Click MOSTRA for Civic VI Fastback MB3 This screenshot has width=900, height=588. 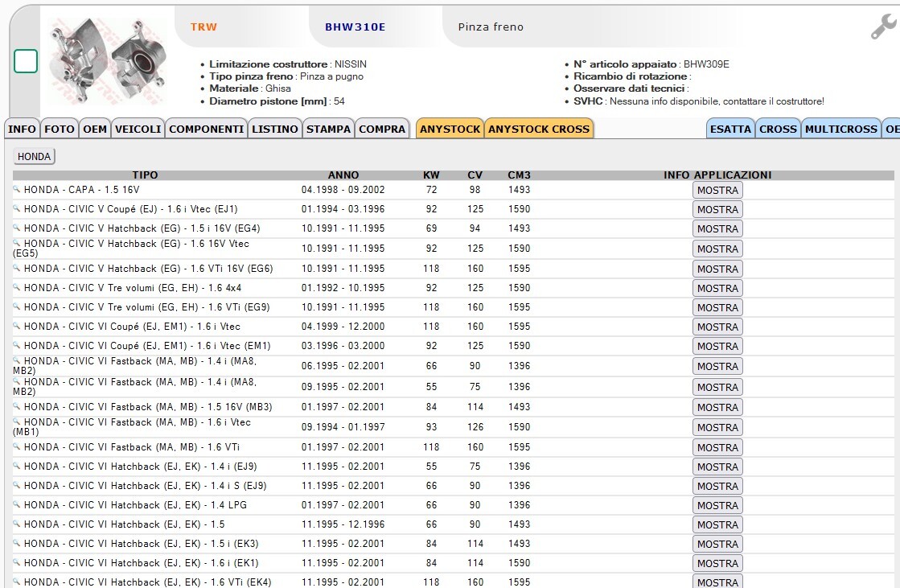coord(717,407)
